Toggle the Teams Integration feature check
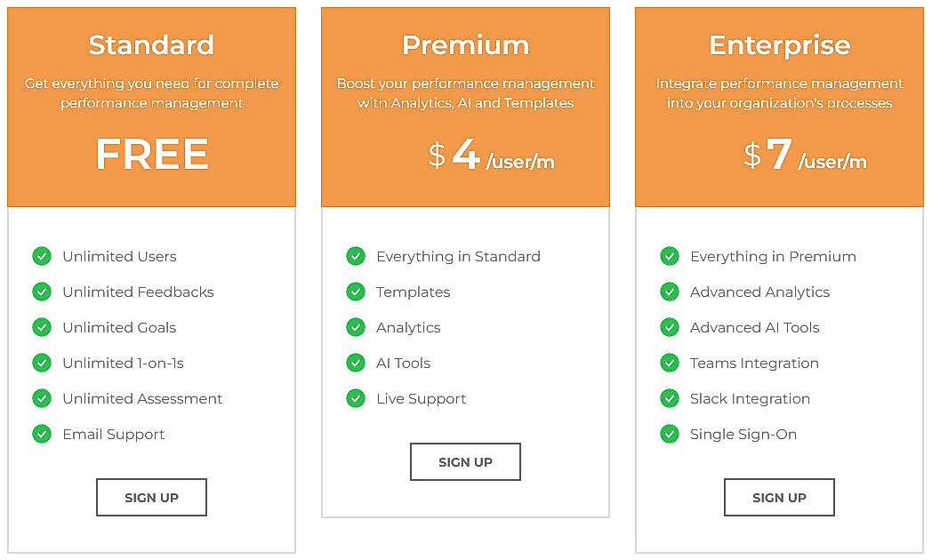This screenshot has width=932, height=560. pos(670,363)
